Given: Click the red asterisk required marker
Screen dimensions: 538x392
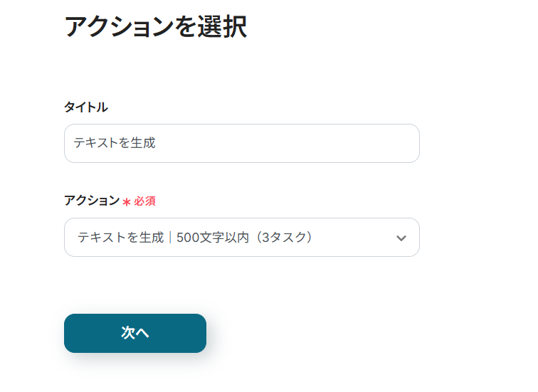Looking at the screenshot, I should (127, 202).
